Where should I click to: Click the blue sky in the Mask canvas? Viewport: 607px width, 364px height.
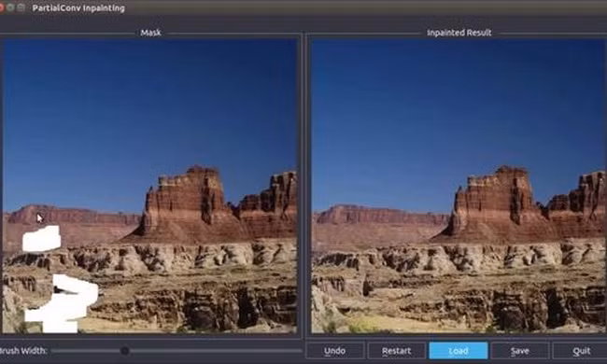pos(149,108)
